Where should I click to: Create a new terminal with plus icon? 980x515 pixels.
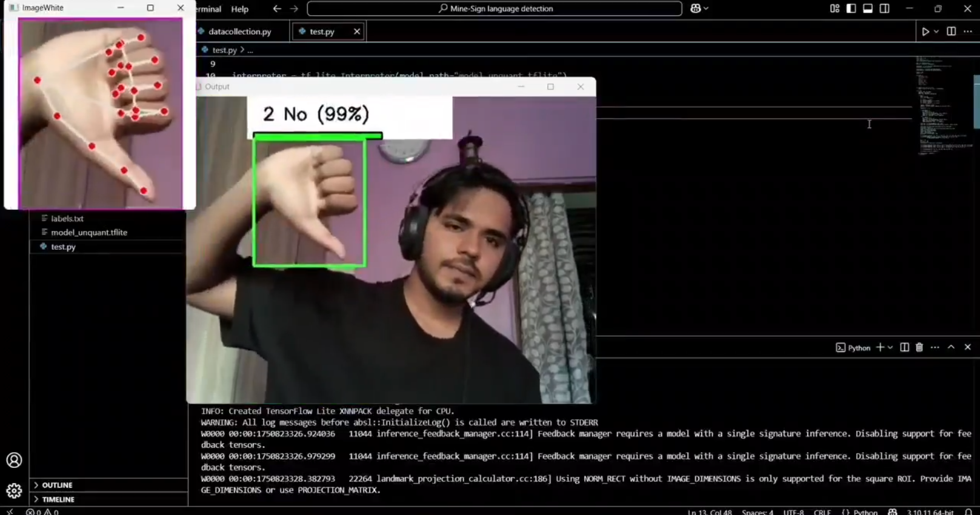pos(880,347)
